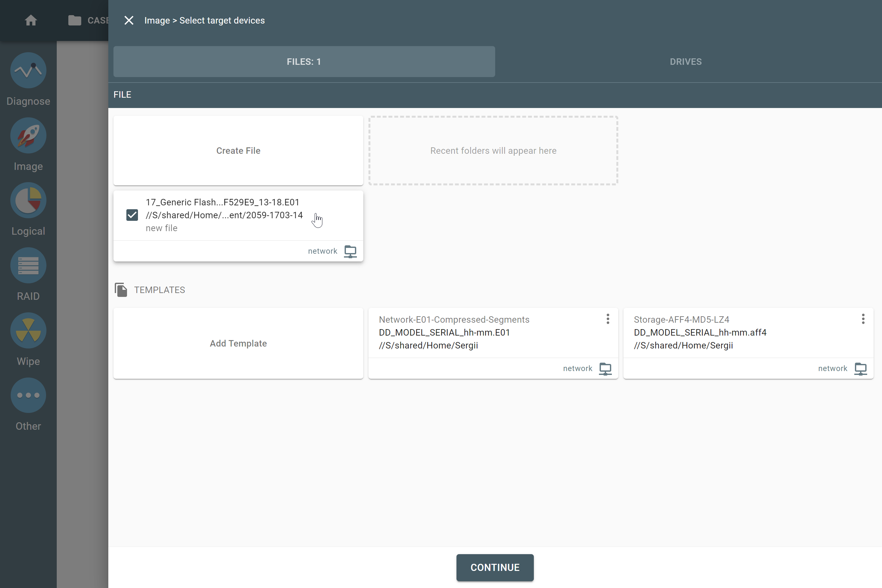882x588 pixels.
Task: Select the network icon on Storage-AFF4 template
Action: pyautogui.click(x=861, y=368)
